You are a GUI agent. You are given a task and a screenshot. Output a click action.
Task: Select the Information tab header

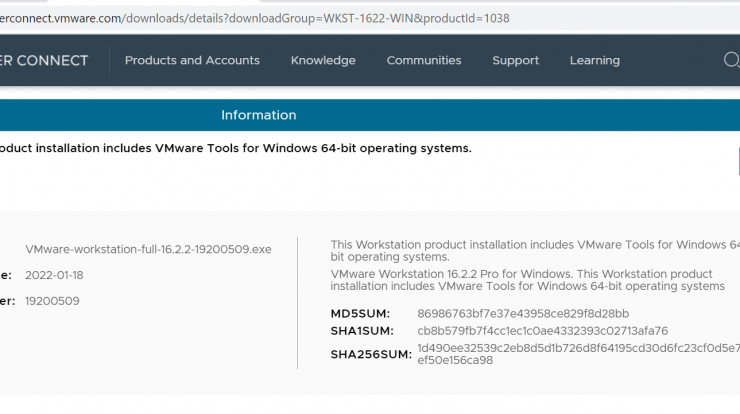(x=259, y=115)
